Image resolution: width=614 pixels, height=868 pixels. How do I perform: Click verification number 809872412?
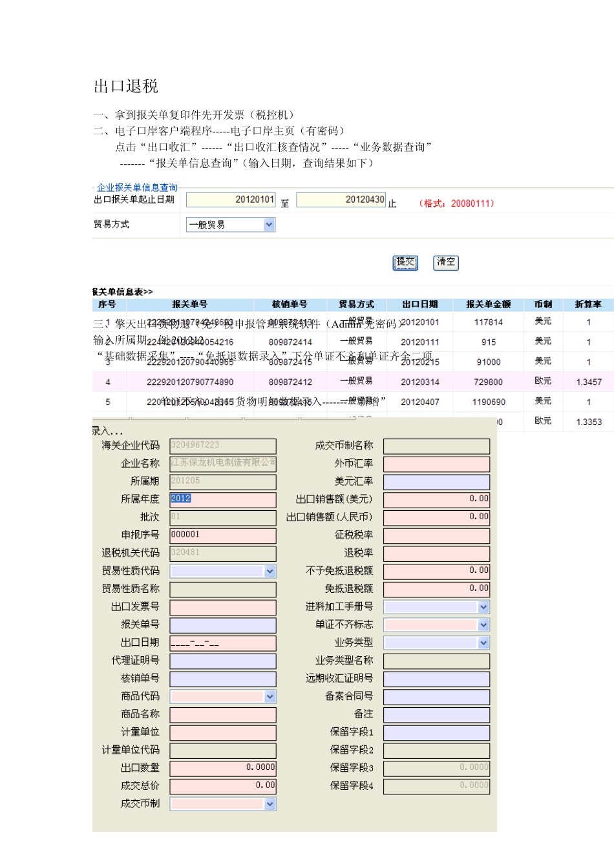pyautogui.click(x=290, y=382)
